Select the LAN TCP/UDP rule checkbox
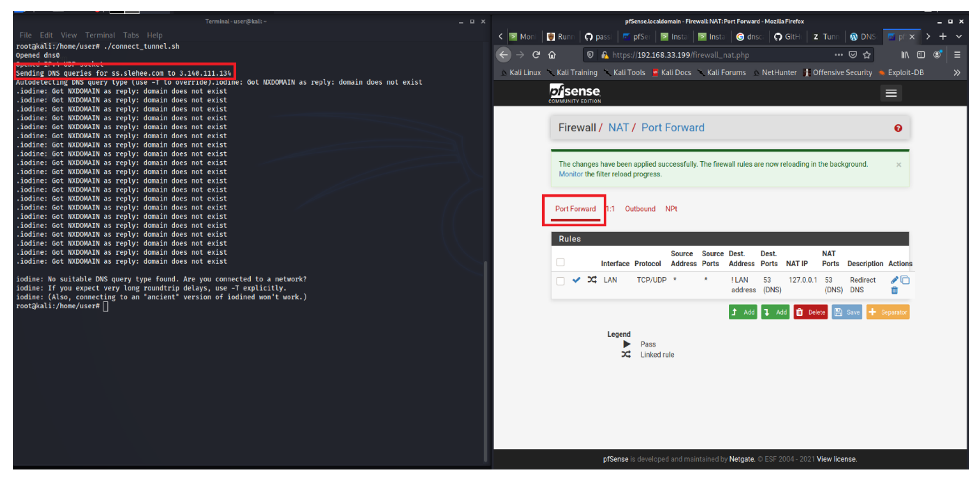Screen dimensions: 980x482 click(x=560, y=281)
